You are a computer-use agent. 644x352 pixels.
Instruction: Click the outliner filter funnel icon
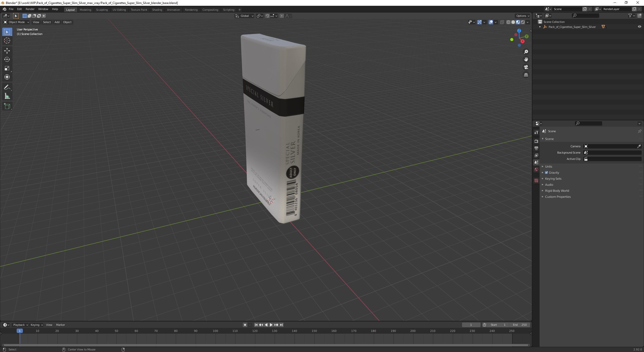click(x=630, y=16)
